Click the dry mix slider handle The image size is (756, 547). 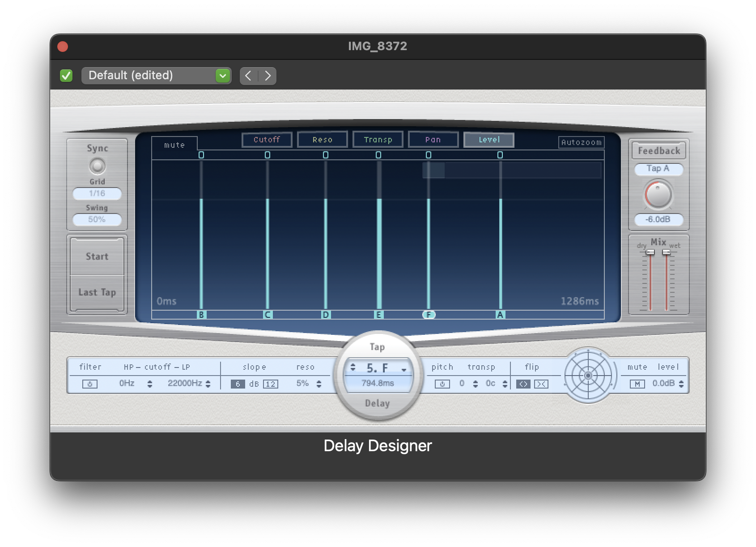coord(650,252)
